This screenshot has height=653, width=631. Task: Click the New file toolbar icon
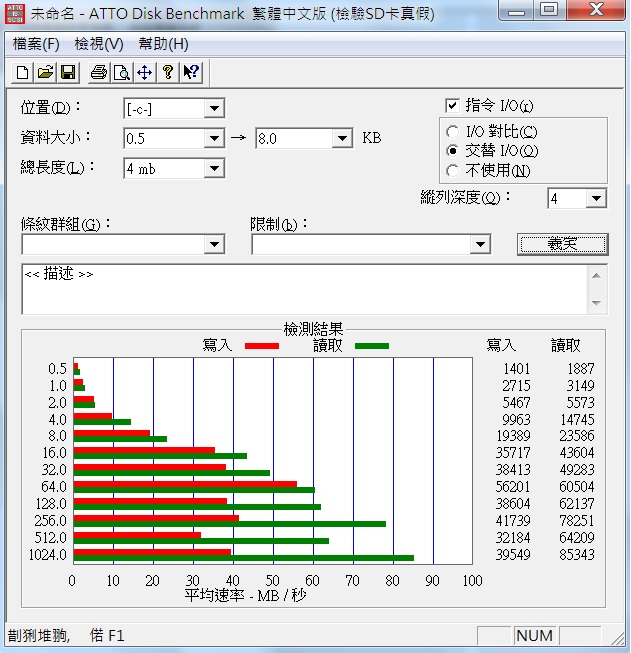[22, 72]
